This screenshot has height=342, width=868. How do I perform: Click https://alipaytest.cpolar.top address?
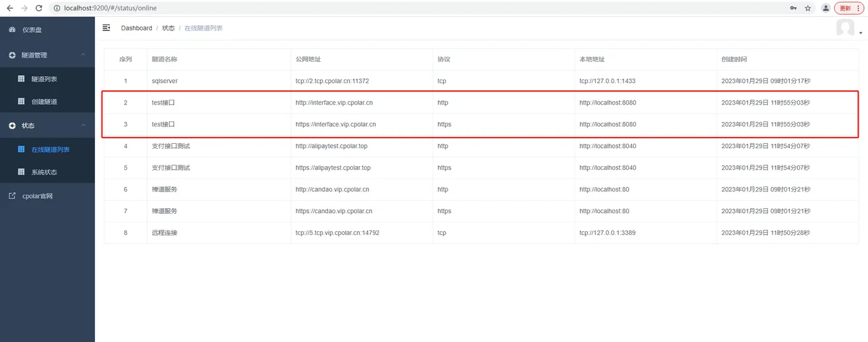coord(334,168)
